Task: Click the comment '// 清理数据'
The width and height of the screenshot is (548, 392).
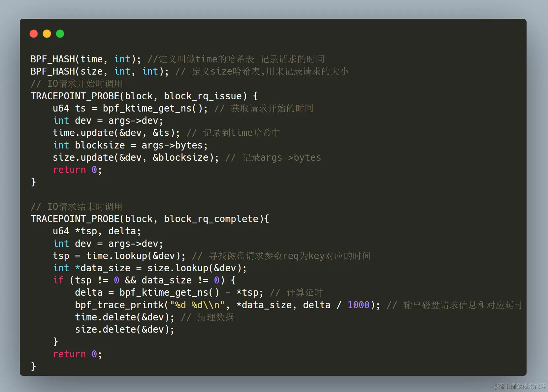Action: 208,317
